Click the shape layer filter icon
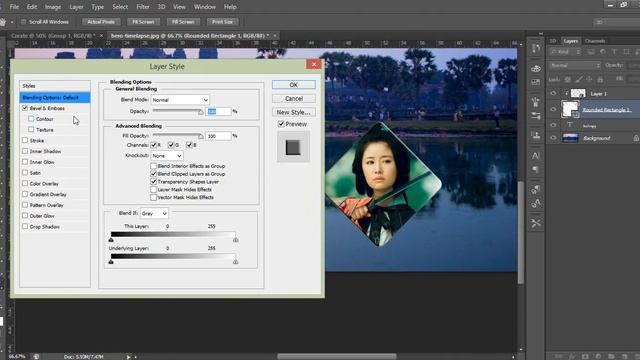640x360 pixels. [626, 52]
